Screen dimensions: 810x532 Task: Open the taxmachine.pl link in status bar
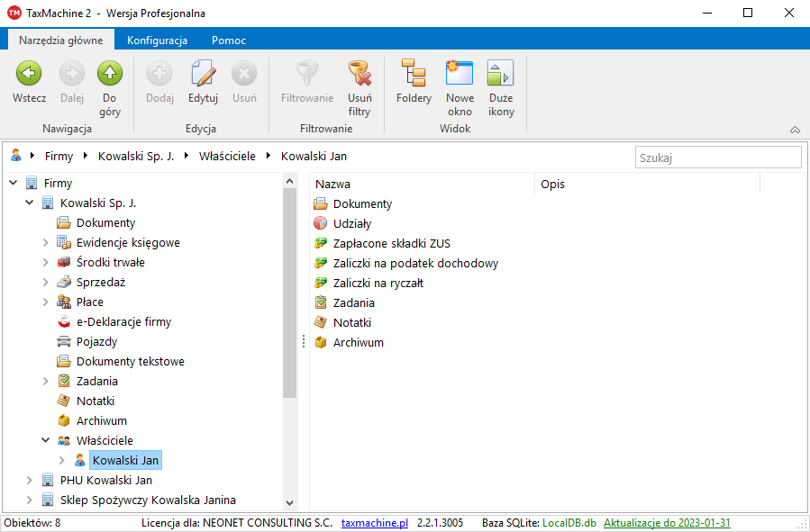click(375, 523)
